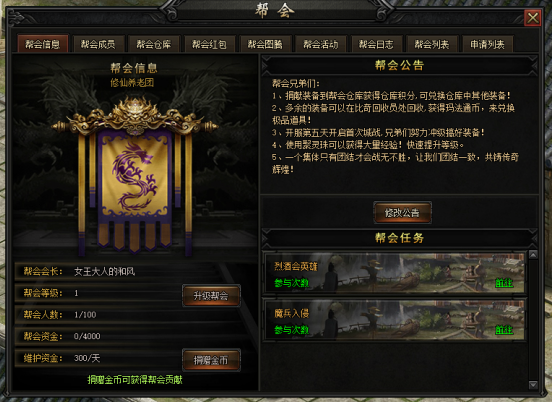Click the task list scroll-up arrow
The width and height of the screenshot is (553, 403).
(533, 255)
